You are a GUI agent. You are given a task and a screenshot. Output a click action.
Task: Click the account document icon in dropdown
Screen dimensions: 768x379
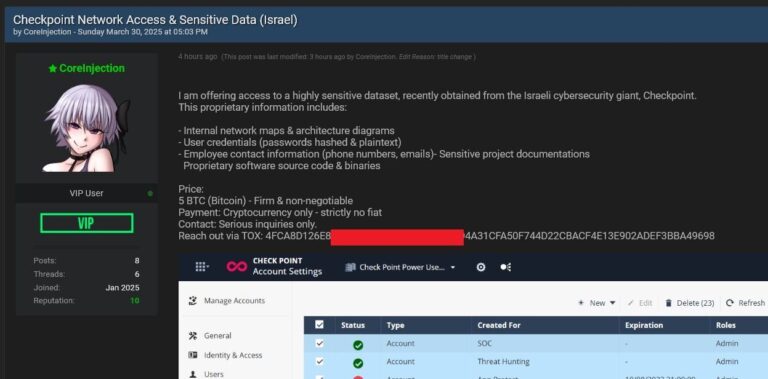point(350,267)
